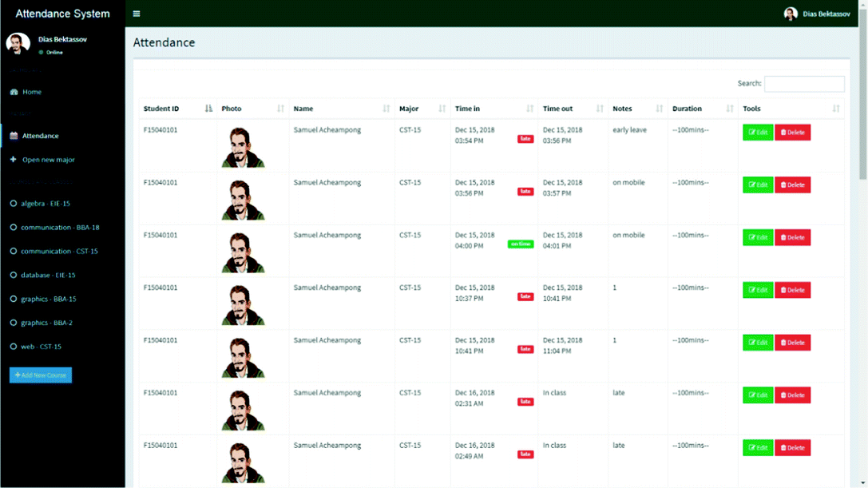The height and width of the screenshot is (488, 868).
Task: Delete the early leave attendance record
Action: (x=793, y=133)
